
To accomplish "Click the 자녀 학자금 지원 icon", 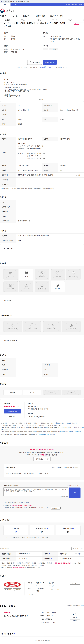I will coord(73,274).
